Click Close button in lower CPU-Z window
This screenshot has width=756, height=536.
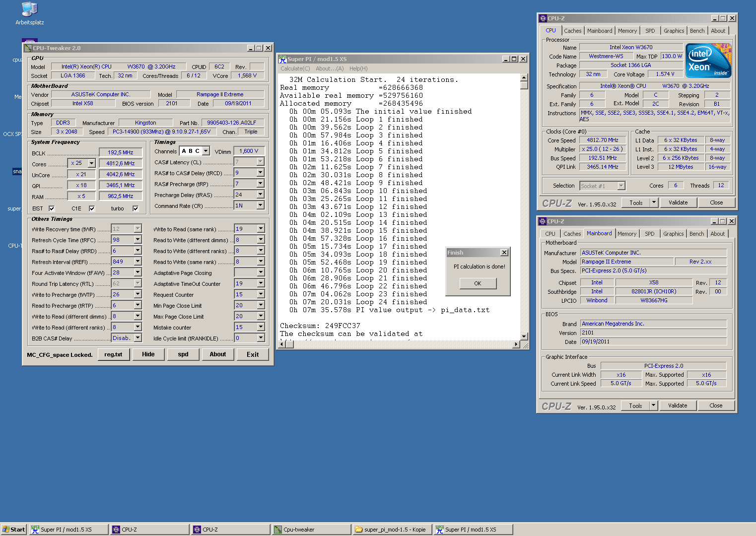[716, 405]
